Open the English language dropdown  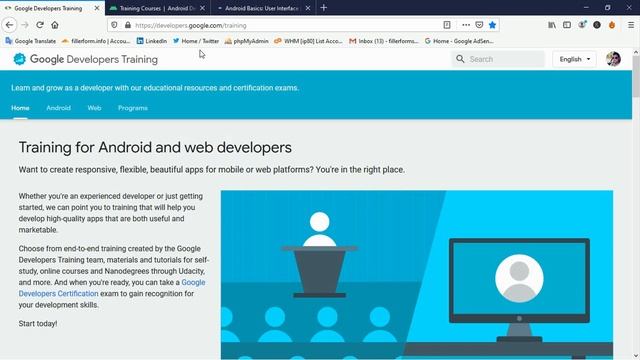[575, 59]
